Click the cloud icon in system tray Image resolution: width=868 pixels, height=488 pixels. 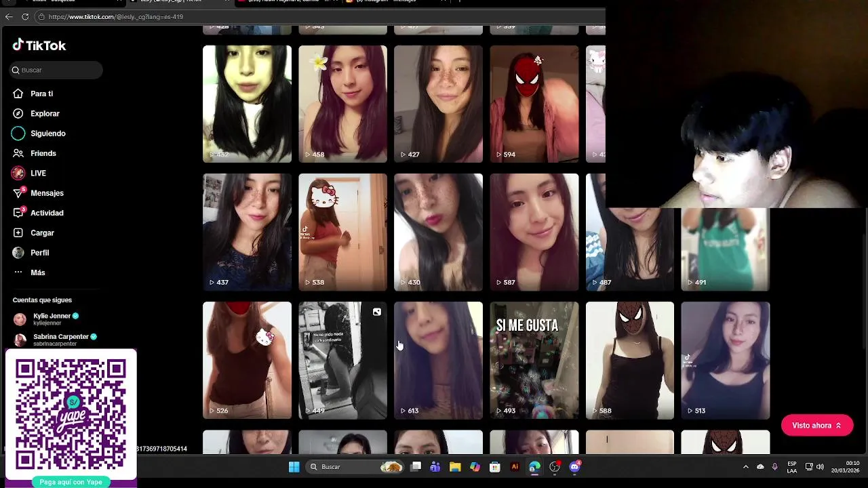760,467
